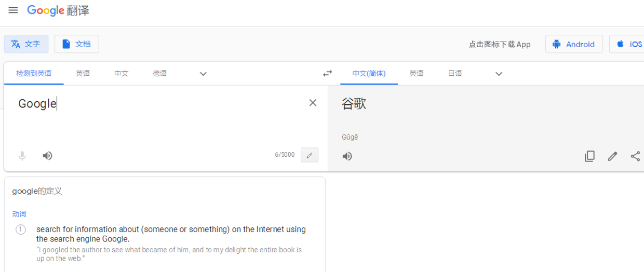Click the 翻译 title next to Google logo
Image resolution: width=644 pixels, height=272 pixels.
tap(78, 11)
